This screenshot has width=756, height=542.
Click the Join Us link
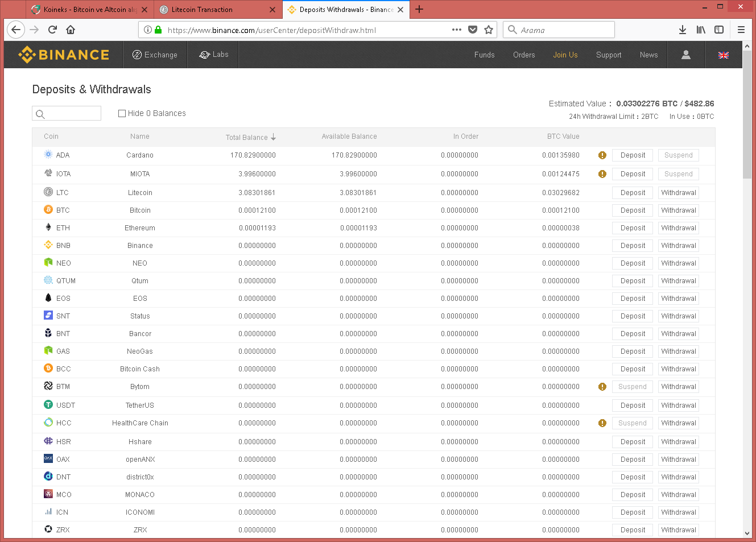click(x=565, y=55)
